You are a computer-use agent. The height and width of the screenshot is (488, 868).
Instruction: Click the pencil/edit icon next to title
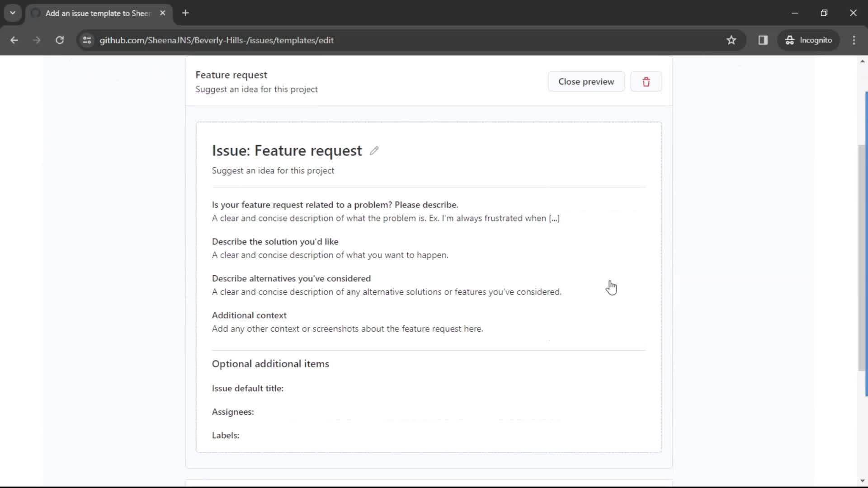click(373, 150)
